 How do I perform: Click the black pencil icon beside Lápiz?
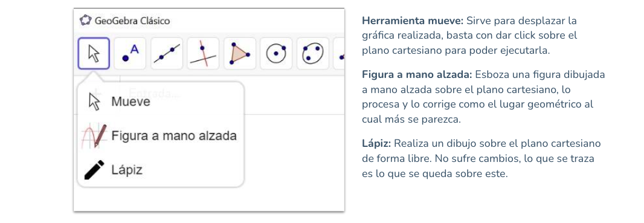click(94, 170)
